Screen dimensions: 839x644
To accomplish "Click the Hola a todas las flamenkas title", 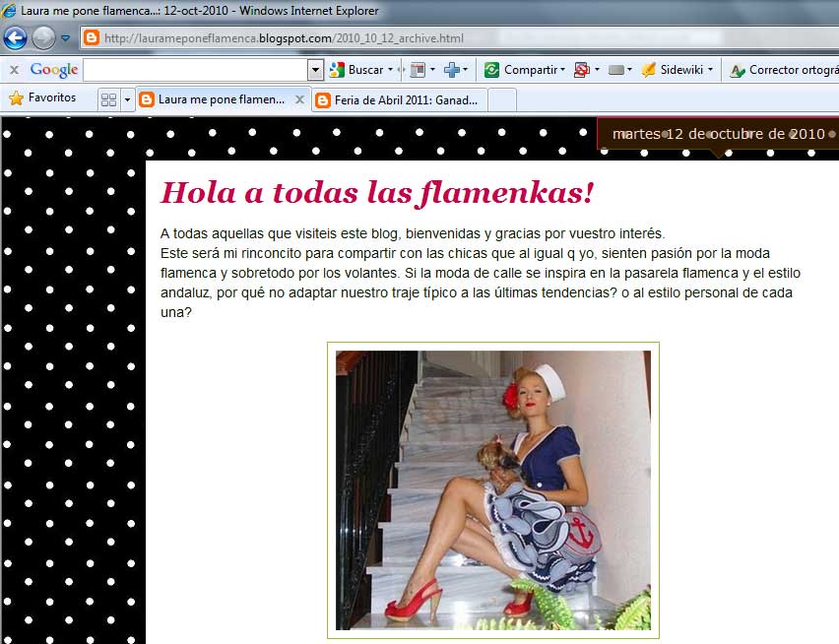I will tap(377, 193).
